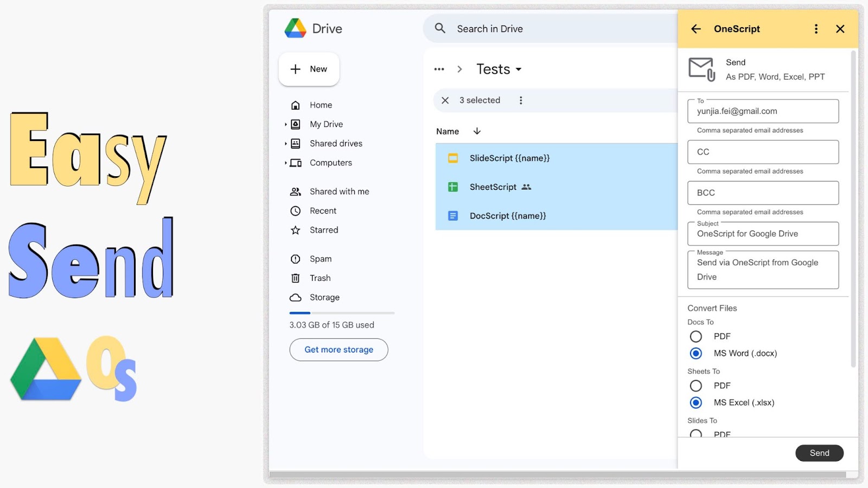
Task: Click the Google Drive logo
Action: 296,28
